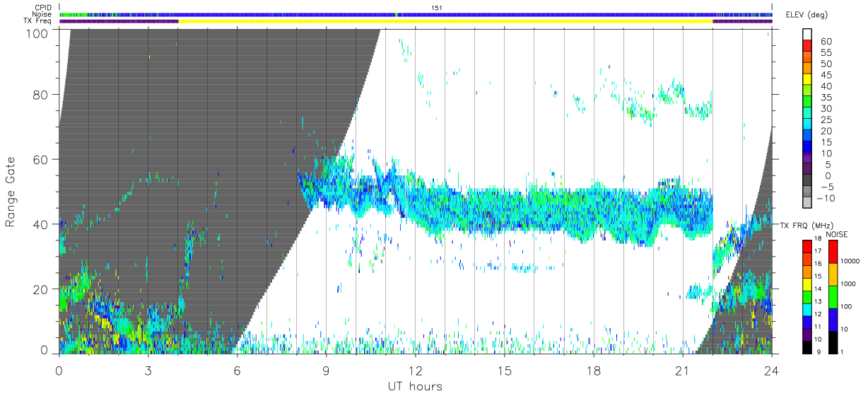Image resolution: width=868 pixels, height=401 pixels.
Task: Click the "Range Gate" axis title
Action: [x=11, y=192]
